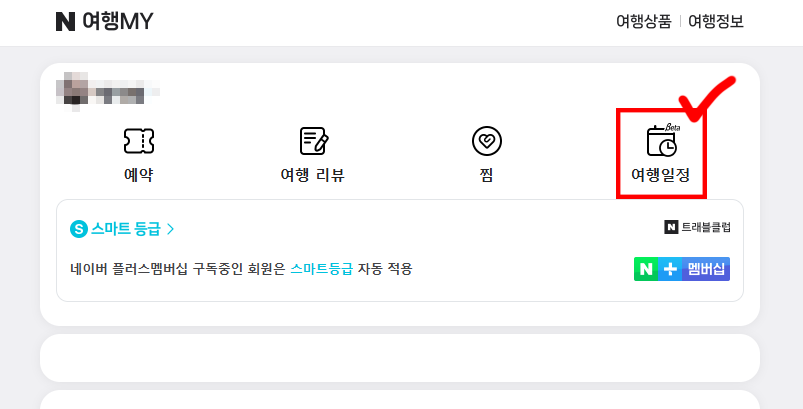Open the 스마트 등급 heading link
803x409 pixels.
126,228
